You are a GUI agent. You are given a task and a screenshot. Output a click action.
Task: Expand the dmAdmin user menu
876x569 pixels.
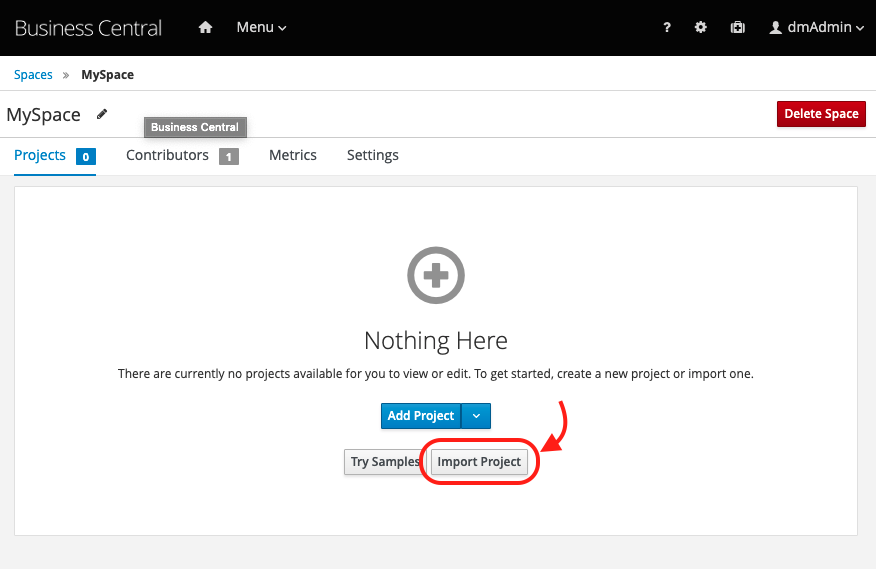(816, 28)
